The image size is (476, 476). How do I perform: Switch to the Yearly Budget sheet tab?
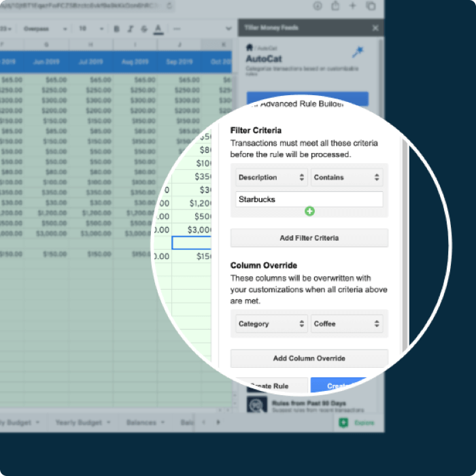tap(79, 422)
